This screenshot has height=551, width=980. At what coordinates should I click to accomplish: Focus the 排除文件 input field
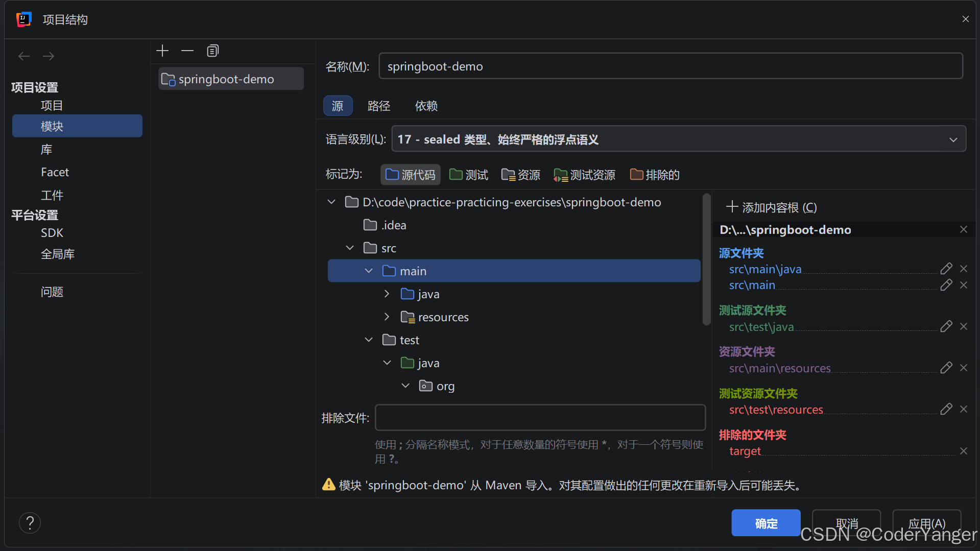click(x=540, y=418)
